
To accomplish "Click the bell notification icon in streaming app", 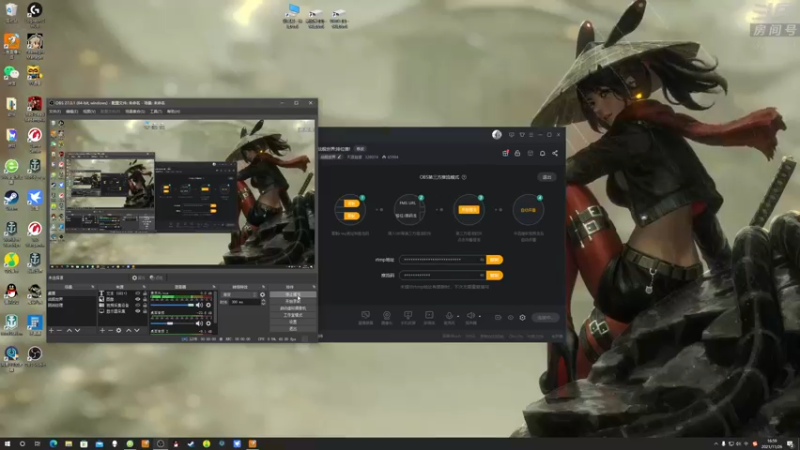I will click(542, 153).
